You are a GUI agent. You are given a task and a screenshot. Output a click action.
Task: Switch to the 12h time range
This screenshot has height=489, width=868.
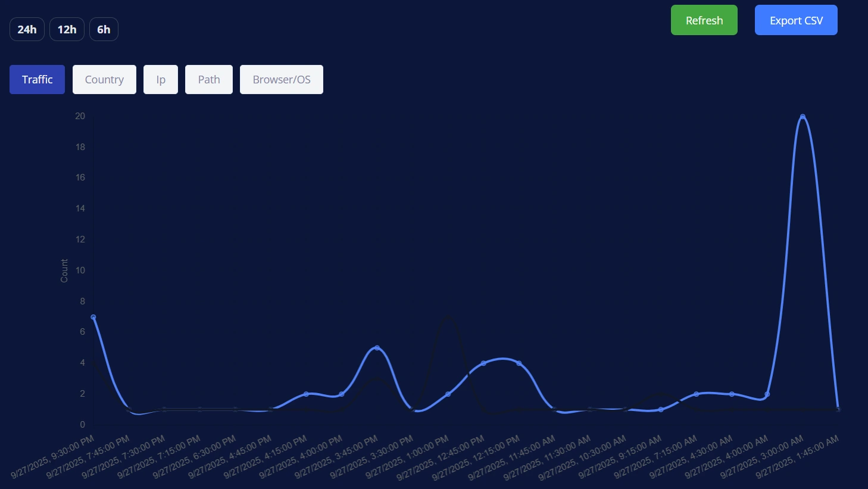coord(67,30)
